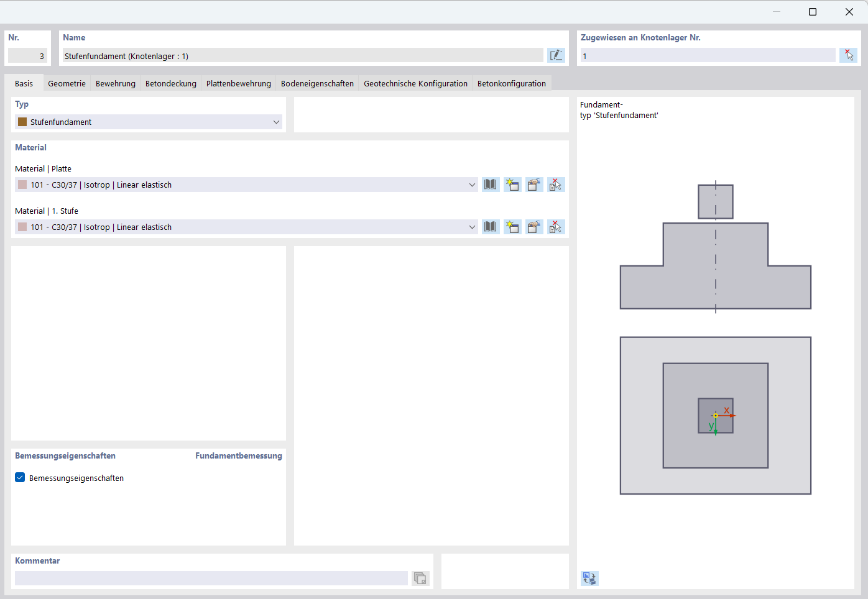
Task: Open material library for Material | Platte
Action: [x=491, y=185]
